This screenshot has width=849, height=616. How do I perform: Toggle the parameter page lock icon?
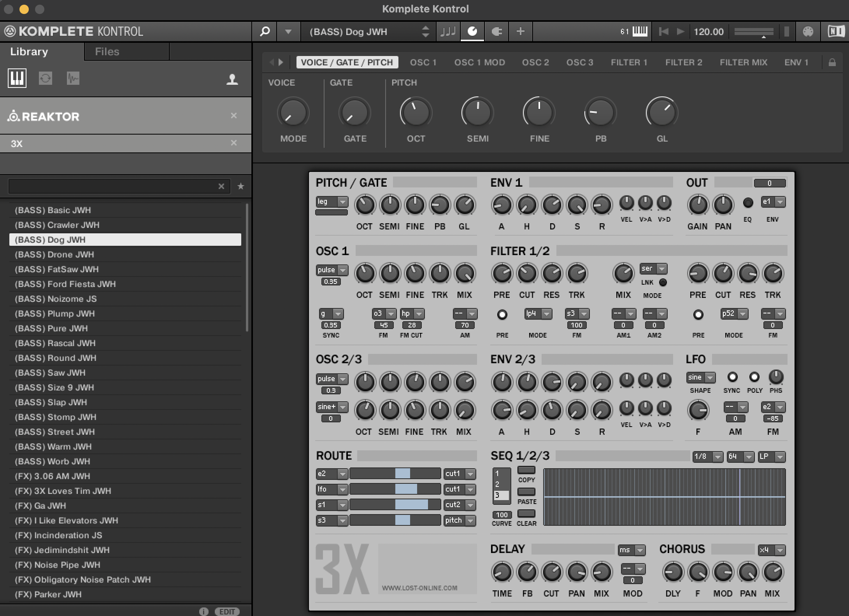click(x=832, y=62)
